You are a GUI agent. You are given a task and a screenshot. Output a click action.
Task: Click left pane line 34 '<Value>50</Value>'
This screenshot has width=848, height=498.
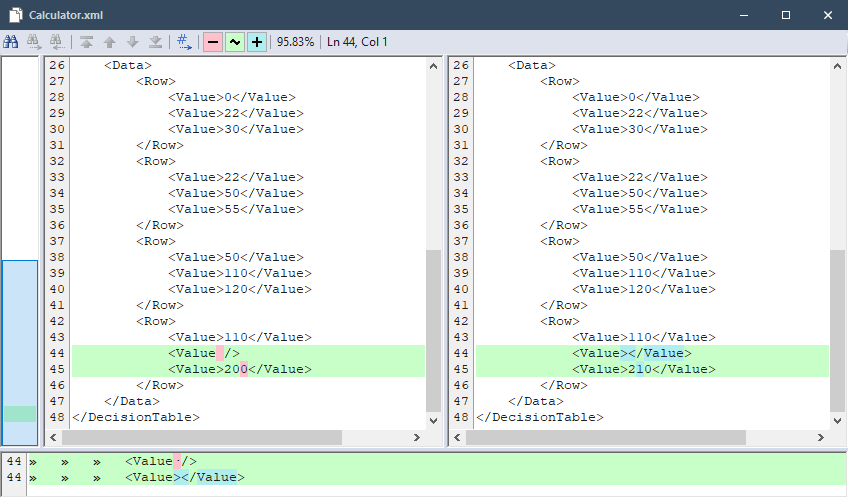click(236, 193)
